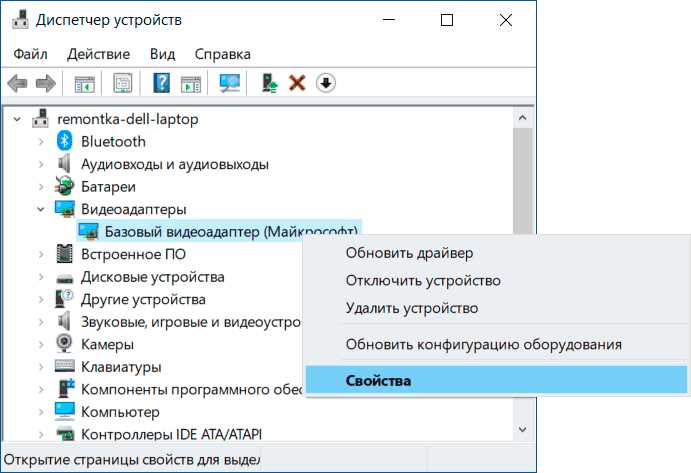Open the Properties toolbar icon

coord(123,83)
